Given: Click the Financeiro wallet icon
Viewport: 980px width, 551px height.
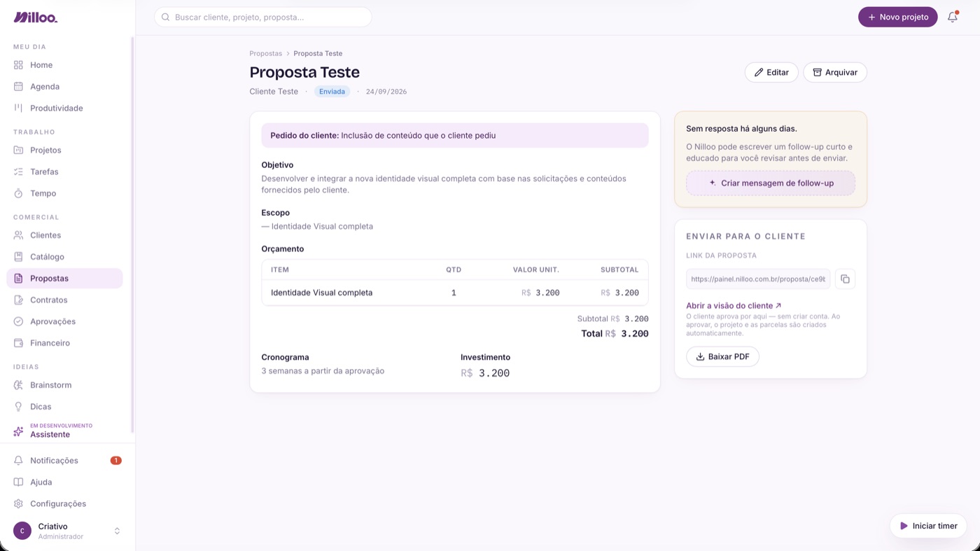Looking at the screenshot, I should pos(18,343).
